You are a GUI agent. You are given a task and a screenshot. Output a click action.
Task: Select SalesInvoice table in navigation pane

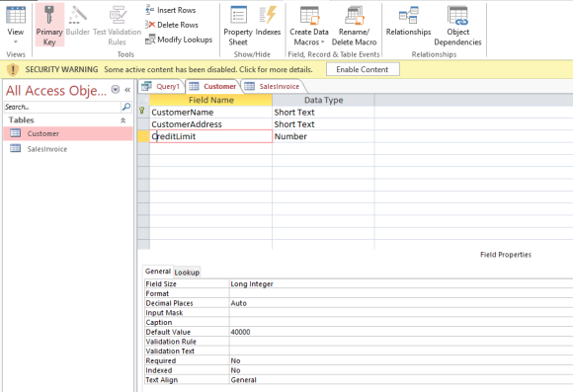coord(68,149)
